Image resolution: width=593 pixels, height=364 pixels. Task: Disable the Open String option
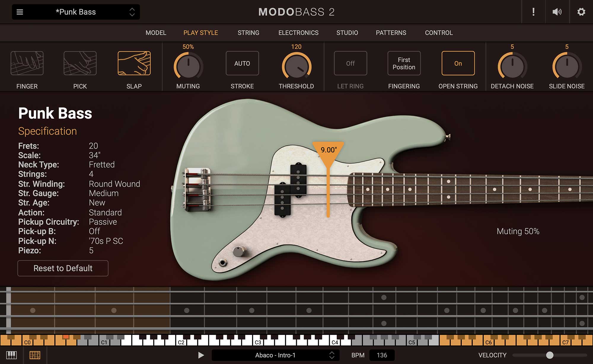point(458,63)
